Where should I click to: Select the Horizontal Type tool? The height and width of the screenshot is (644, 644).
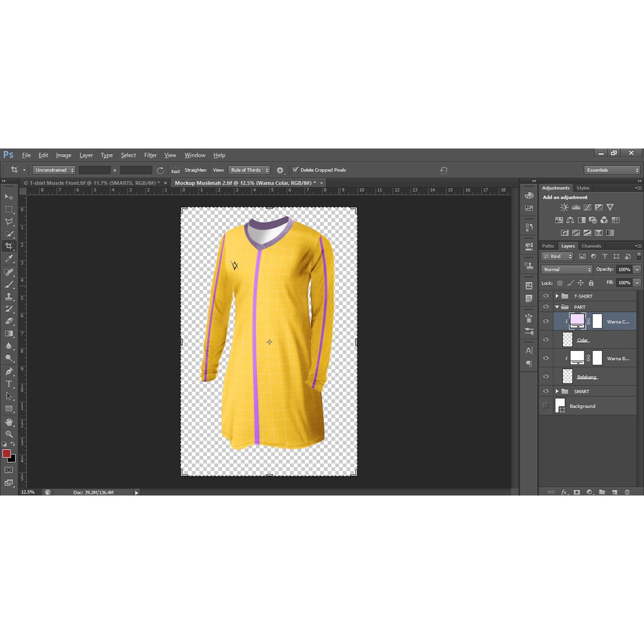pos(9,384)
